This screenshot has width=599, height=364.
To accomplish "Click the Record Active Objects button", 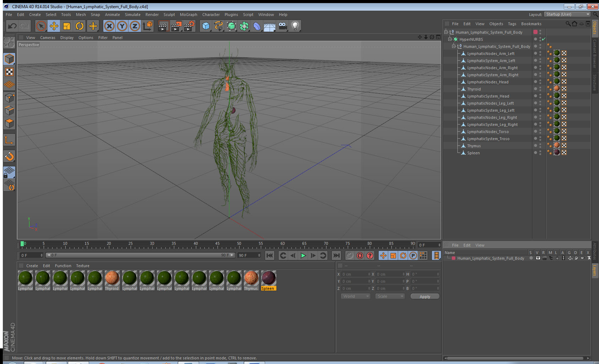I will click(350, 255).
